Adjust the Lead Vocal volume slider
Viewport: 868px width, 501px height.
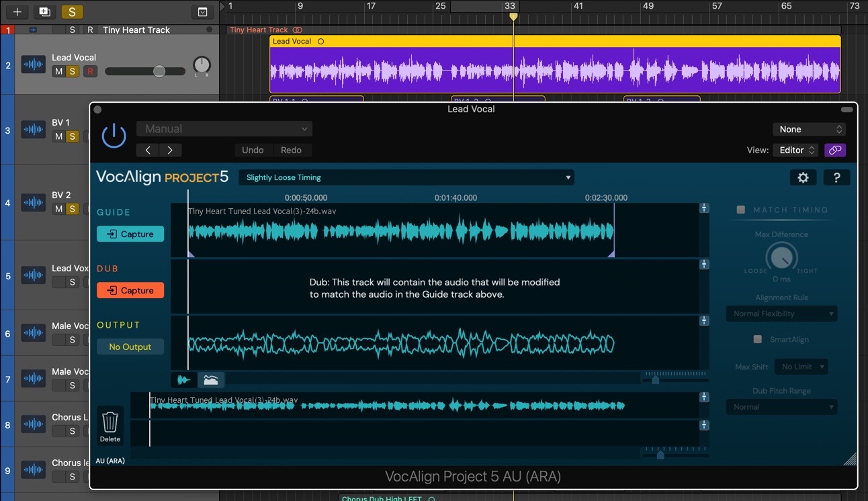pos(159,71)
